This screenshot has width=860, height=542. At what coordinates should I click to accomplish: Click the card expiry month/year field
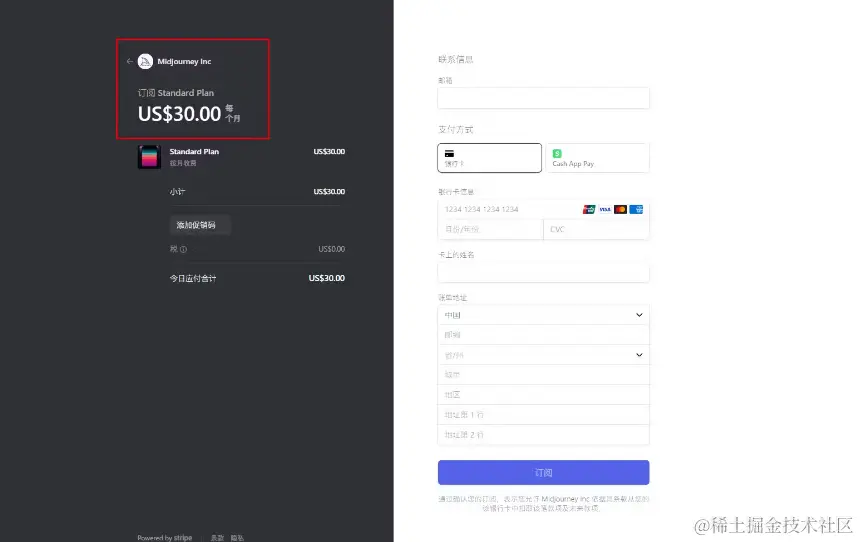click(x=490, y=229)
